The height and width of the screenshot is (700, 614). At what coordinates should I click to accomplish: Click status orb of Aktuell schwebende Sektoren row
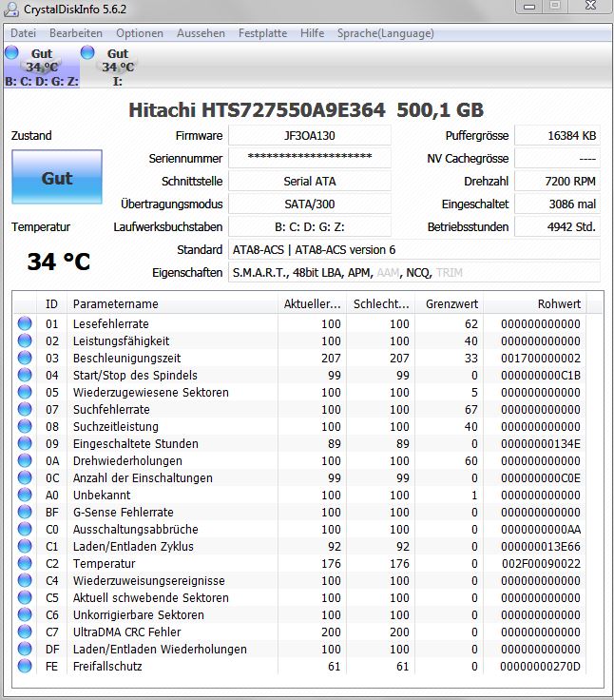25,597
